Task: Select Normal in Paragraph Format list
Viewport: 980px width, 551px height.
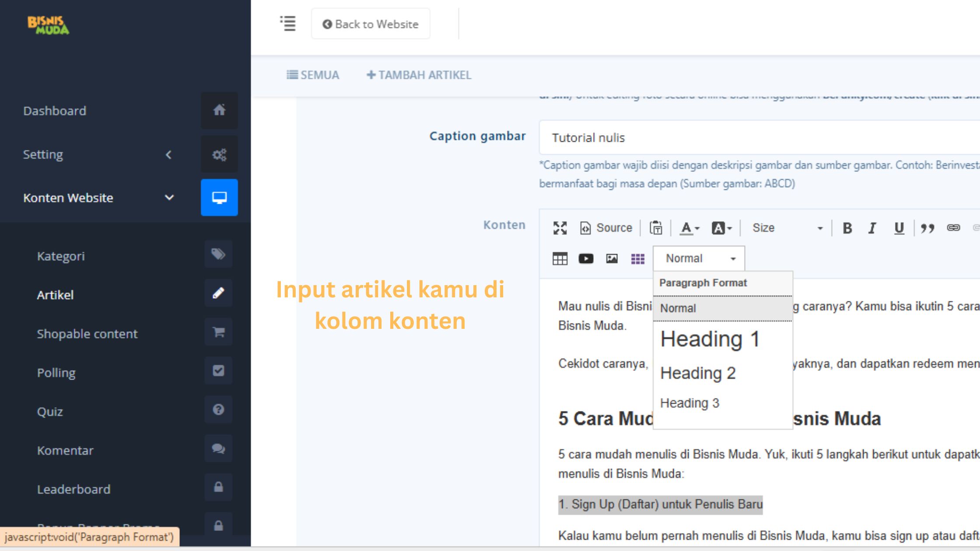Action: point(723,308)
